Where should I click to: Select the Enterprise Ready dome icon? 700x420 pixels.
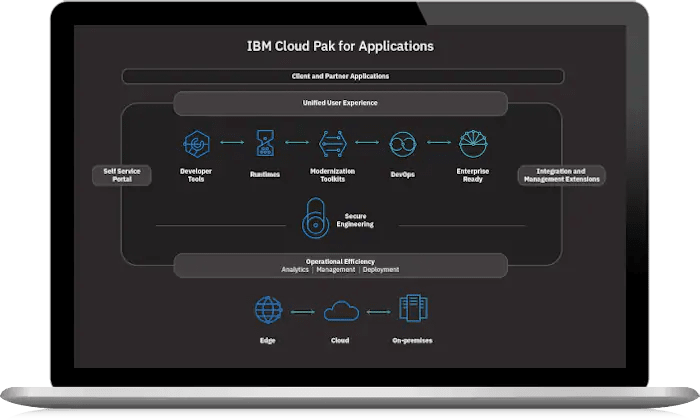point(473,144)
